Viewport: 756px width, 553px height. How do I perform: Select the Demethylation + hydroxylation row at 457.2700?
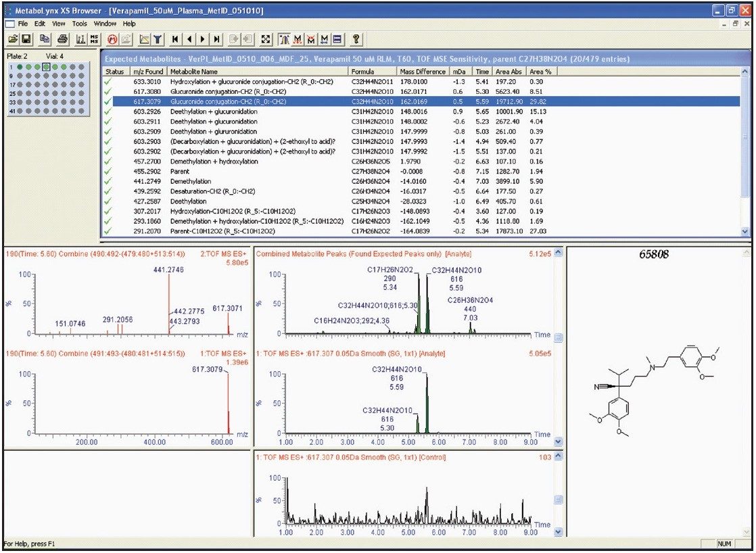pyautogui.click(x=421, y=162)
